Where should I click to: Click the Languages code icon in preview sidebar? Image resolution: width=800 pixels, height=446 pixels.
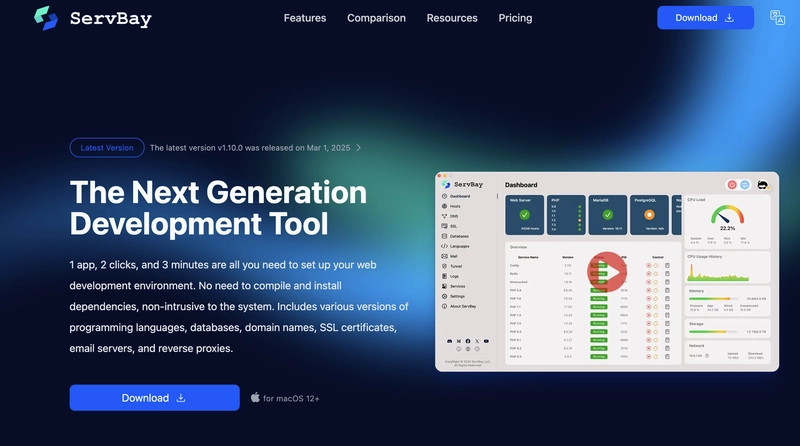[x=444, y=246]
